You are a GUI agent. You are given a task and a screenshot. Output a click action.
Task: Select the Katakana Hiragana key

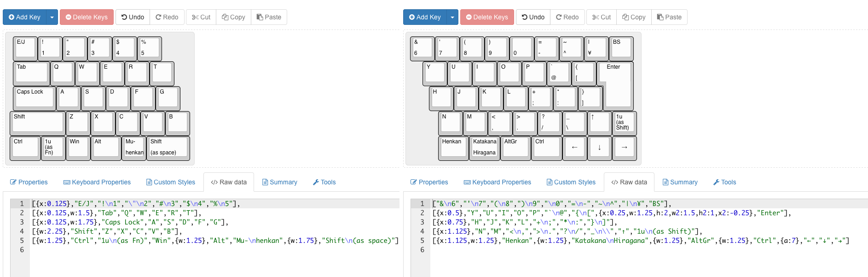485,148
